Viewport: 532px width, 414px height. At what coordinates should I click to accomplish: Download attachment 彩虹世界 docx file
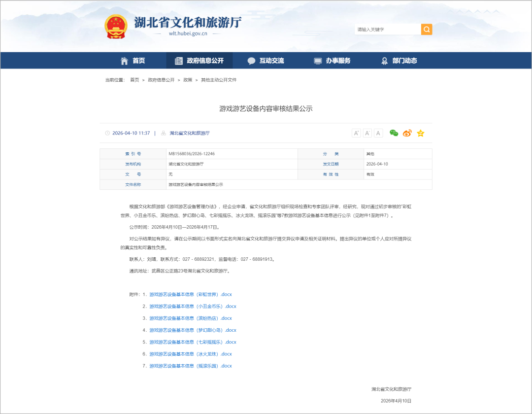coord(191,294)
